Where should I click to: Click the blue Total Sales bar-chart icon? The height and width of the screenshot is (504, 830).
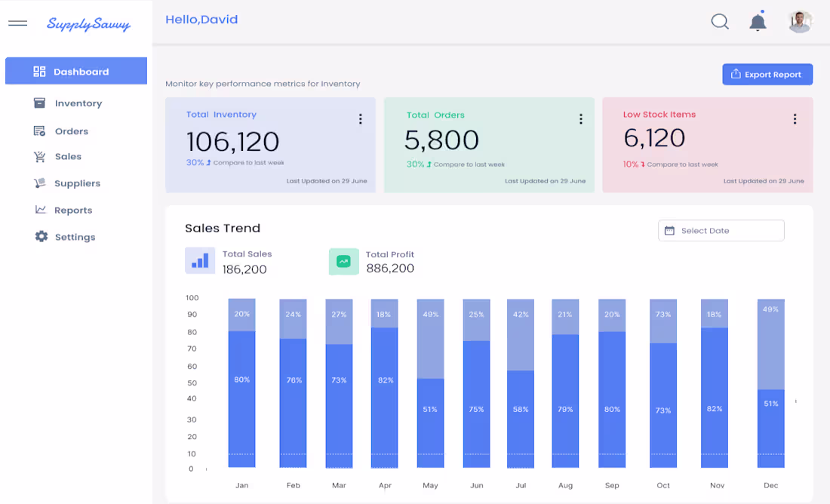(199, 260)
